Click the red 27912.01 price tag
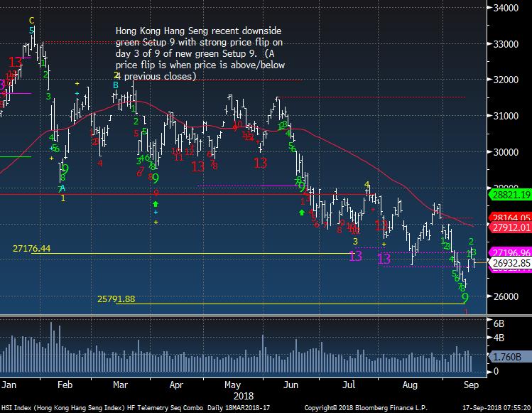 [509, 227]
